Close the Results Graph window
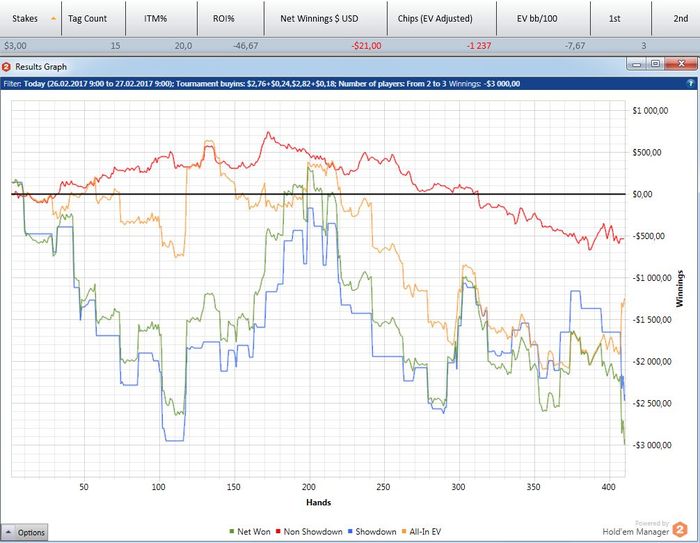The image size is (700, 543). pos(681,64)
